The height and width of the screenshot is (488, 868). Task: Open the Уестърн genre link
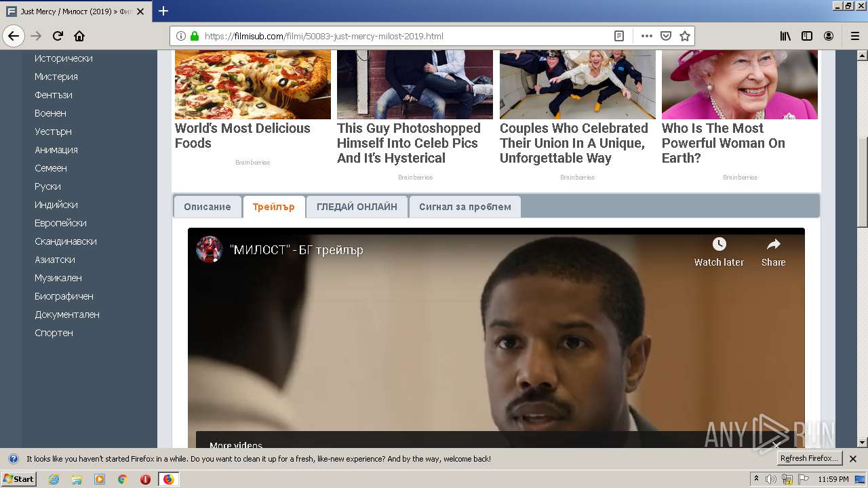(x=54, y=131)
